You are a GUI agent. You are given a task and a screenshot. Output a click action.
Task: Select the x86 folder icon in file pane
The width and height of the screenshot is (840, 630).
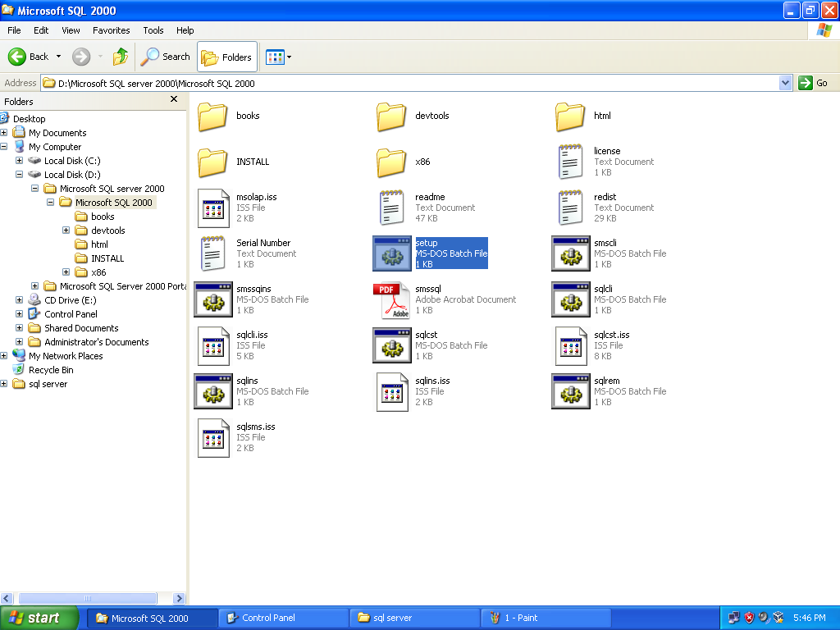click(x=391, y=163)
